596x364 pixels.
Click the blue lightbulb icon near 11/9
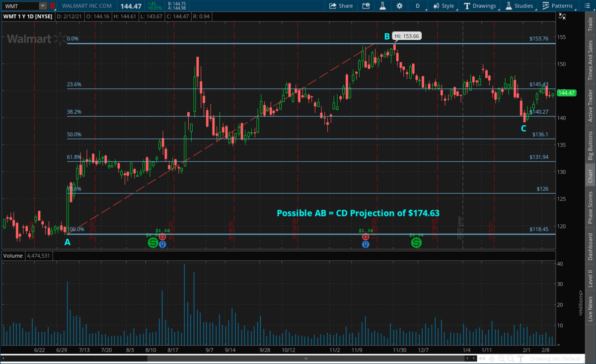pos(366,244)
